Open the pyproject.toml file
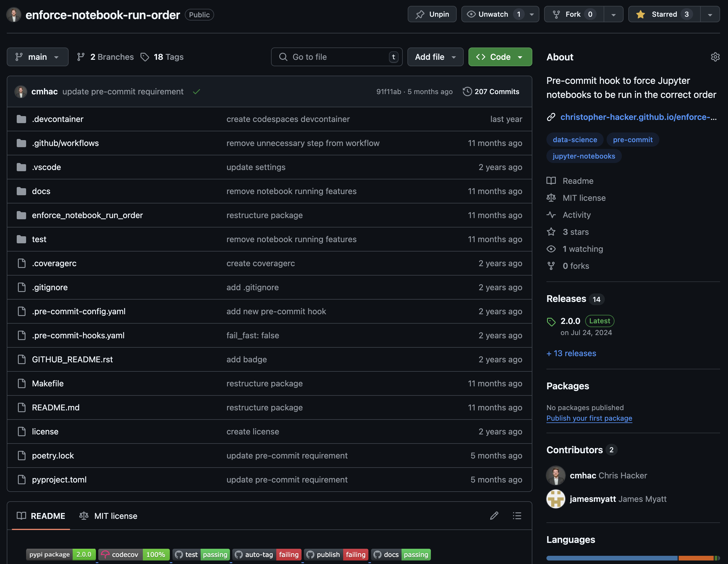The image size is (728, 564). pos(59,479)
